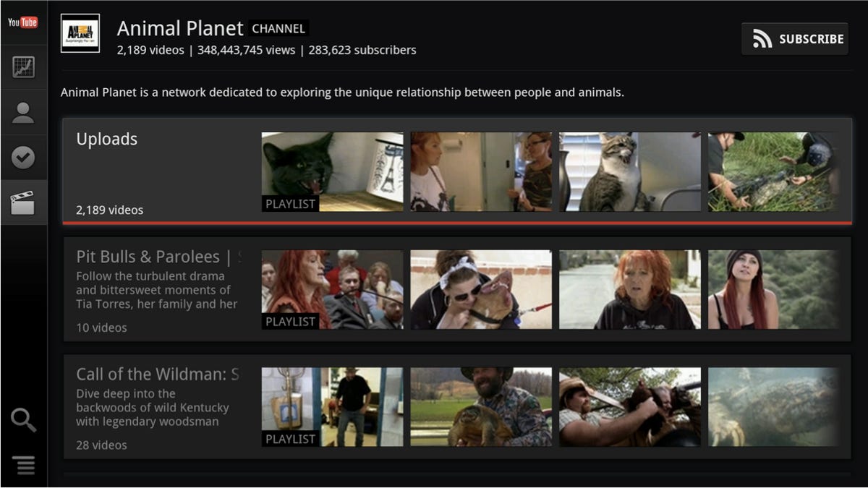
Task: Open the black cat video thumbnail in Uploads
Action: (x=331, y=171)
